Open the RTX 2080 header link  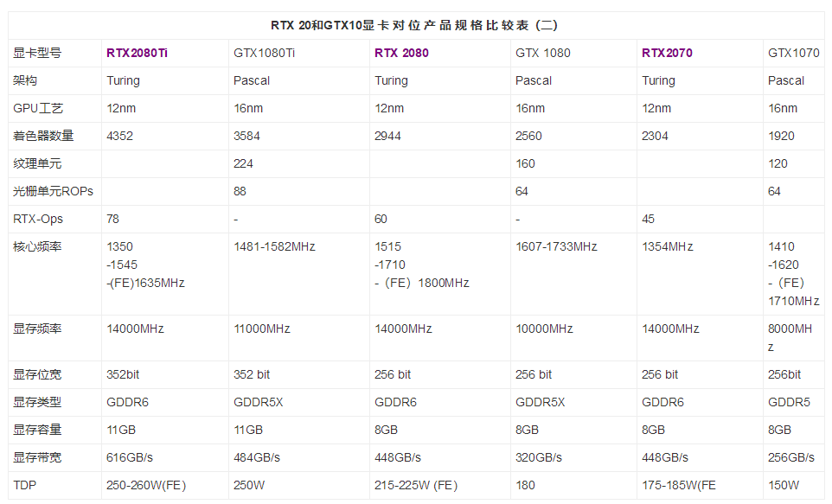(x=401, y=53)
